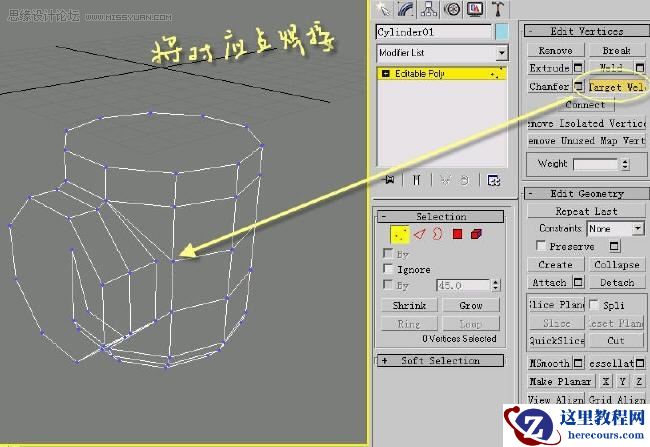Click the Weight spinner arrows
The height and width of the screenshot is (447, 650).
[x=625, y=165]
